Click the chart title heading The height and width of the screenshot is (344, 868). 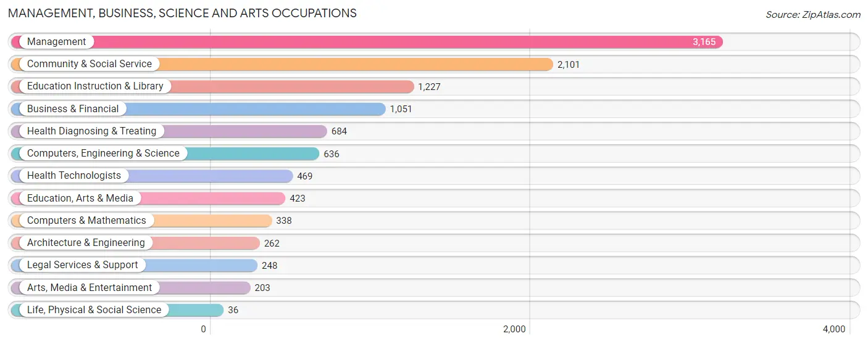(182, 13)
